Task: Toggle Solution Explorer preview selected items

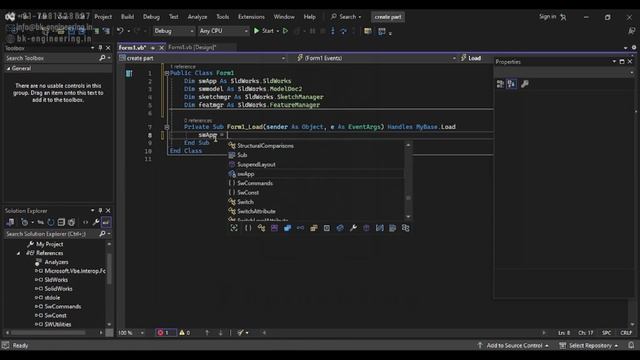Action: pyautogui.click(x=106, y=222)
